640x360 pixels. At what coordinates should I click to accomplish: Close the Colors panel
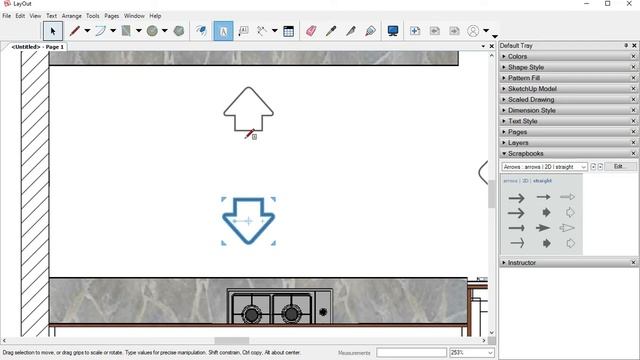point(634,56)
